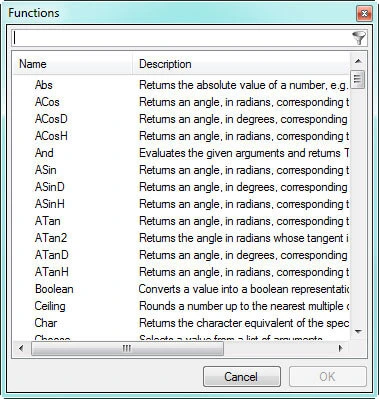Select the ATan2 function
Viewport: 379px width, 399px height.
point(51,238)
